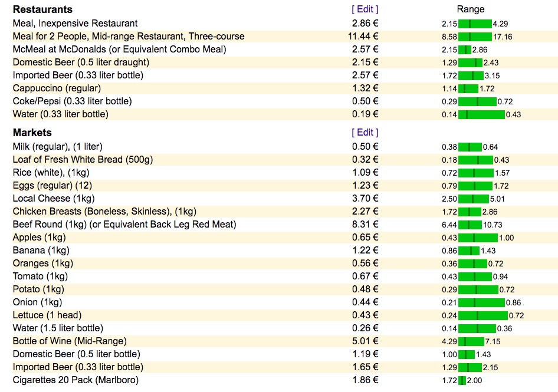Click the Cigarettes 20 Pack range bar
Viewport: 558px width, 392px height.
click(x=462, y=380)
